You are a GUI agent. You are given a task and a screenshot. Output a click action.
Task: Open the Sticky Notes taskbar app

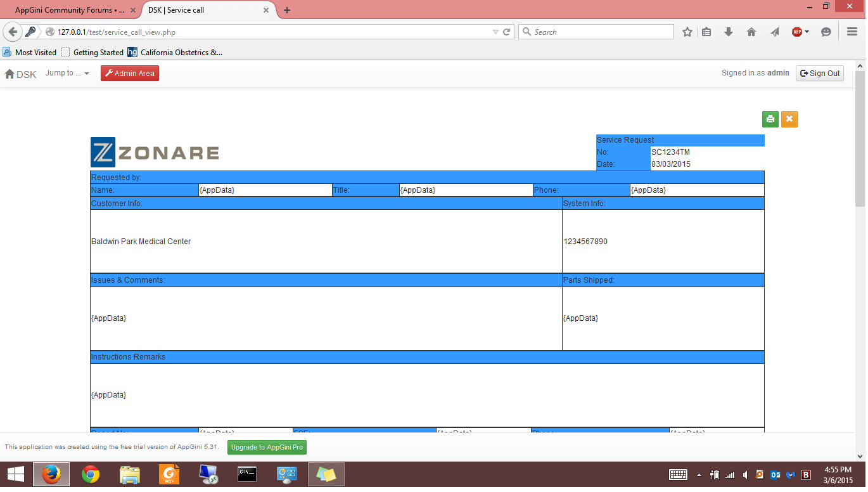coord(326,474)
